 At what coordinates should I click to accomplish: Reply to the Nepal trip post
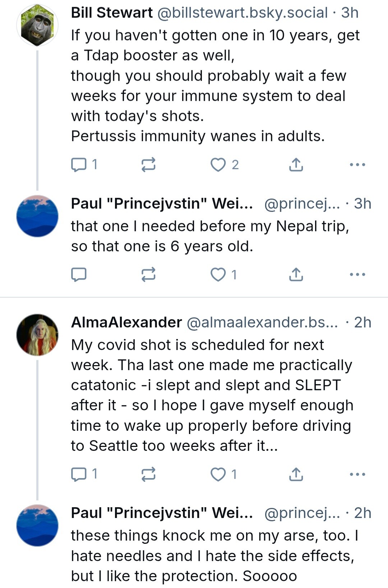pos(79,275)
